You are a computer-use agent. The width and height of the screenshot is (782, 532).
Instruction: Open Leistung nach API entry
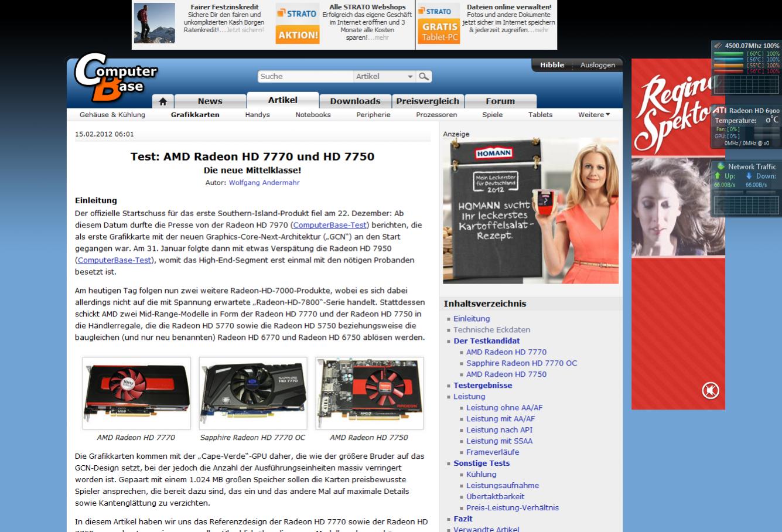tap(500, 430)
